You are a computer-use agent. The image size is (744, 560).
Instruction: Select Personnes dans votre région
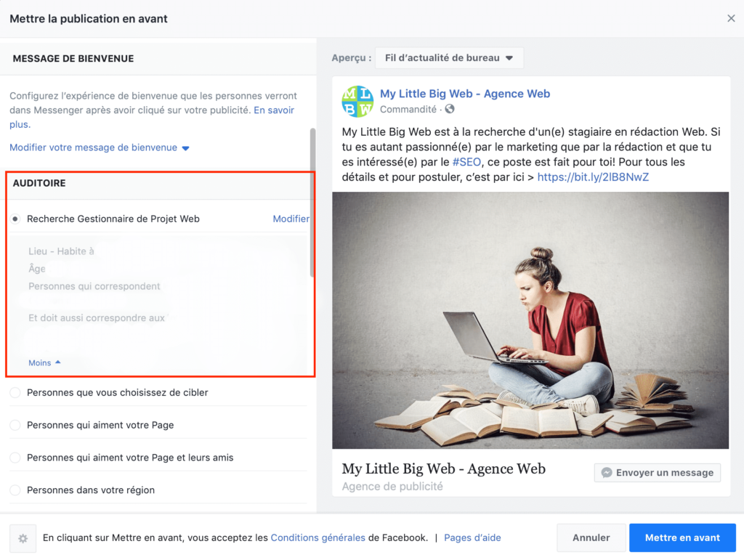click(15, 490)
